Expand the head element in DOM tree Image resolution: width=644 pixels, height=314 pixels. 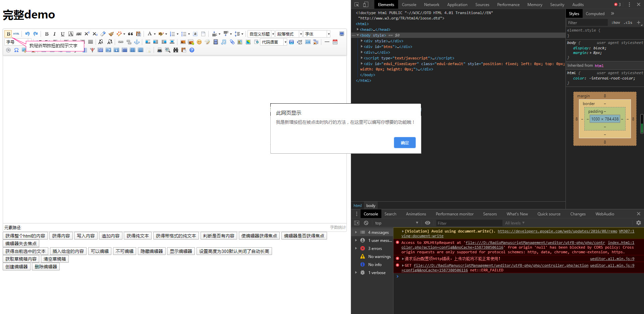(x=358, y=30)
